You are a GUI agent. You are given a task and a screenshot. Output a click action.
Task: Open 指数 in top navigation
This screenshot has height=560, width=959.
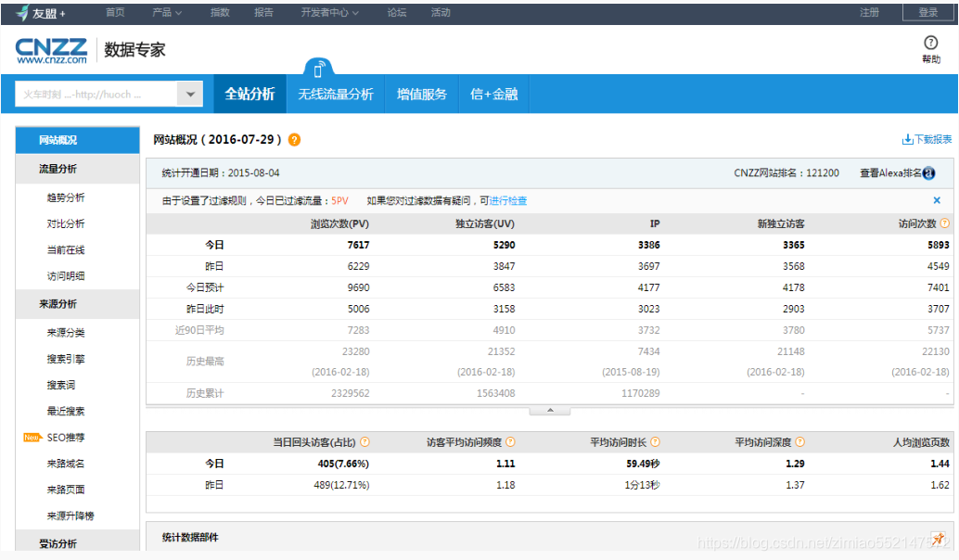[220, 12]
